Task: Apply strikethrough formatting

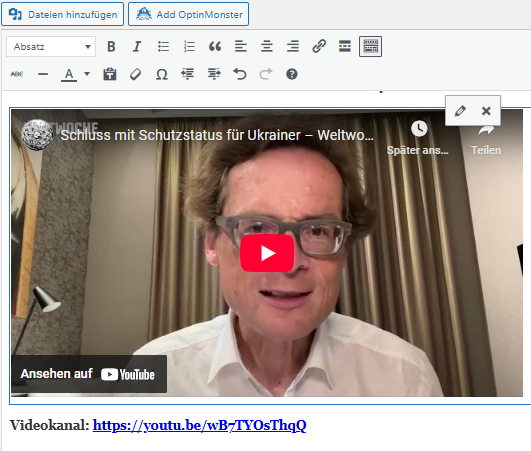Action: click(x=17, y=74)
